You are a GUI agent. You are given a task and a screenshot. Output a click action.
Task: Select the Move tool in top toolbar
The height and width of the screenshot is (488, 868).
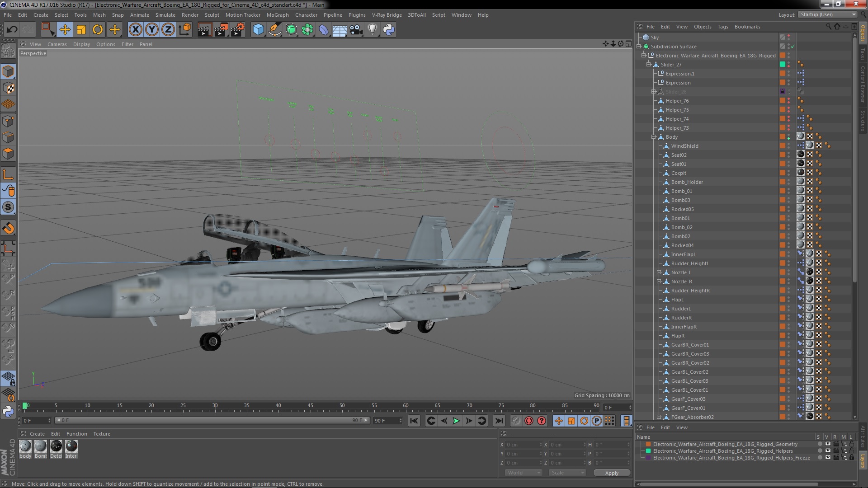[x=65, y=30]
